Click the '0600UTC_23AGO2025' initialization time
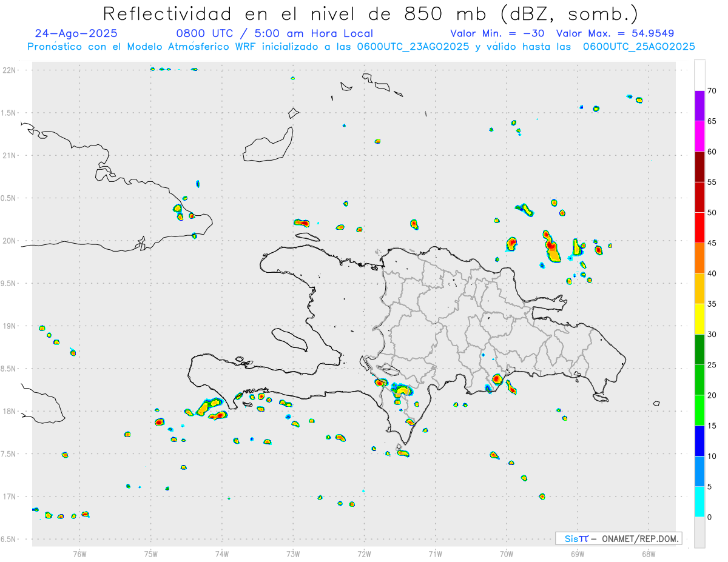Image resolution: width=728 pixels, height=562 pixels. point(413,47)
